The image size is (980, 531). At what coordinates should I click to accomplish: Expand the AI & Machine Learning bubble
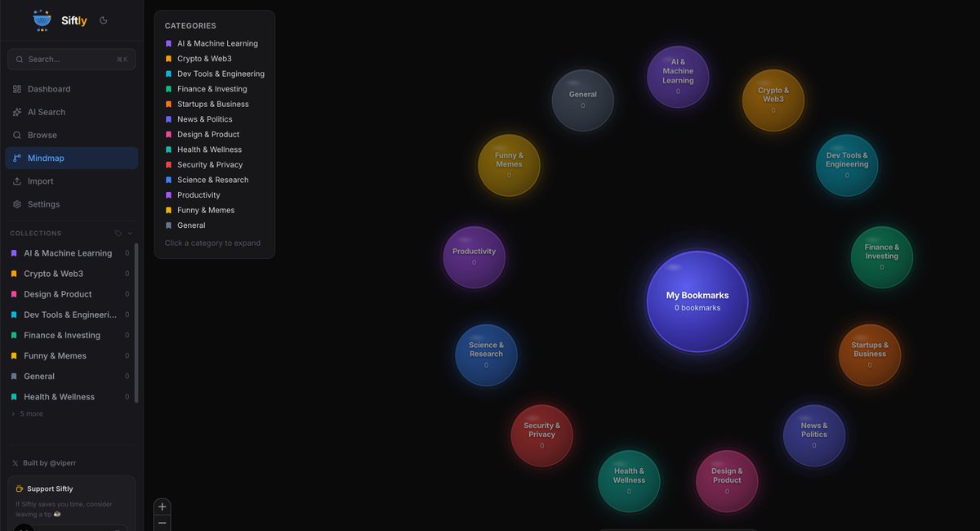point(678,76)
